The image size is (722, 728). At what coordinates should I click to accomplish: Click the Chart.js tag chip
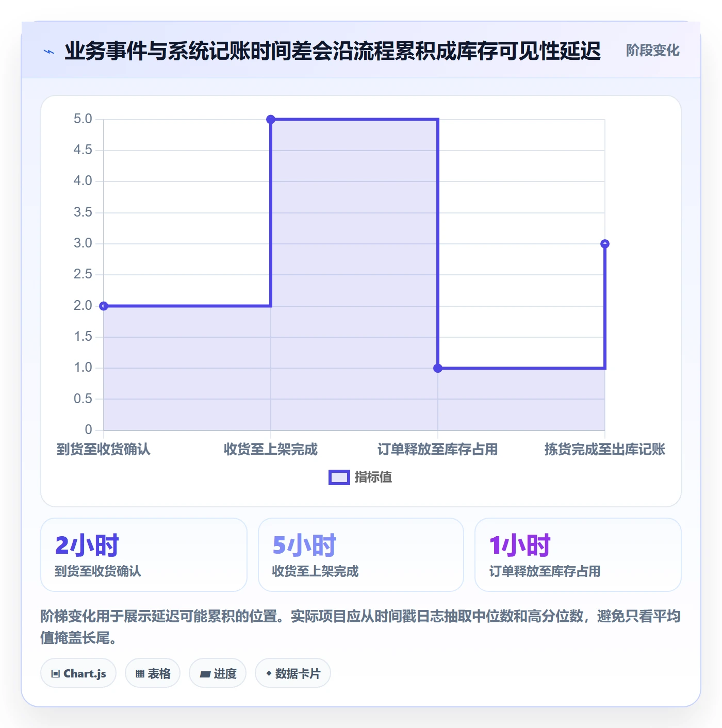(x=78, y=673)
